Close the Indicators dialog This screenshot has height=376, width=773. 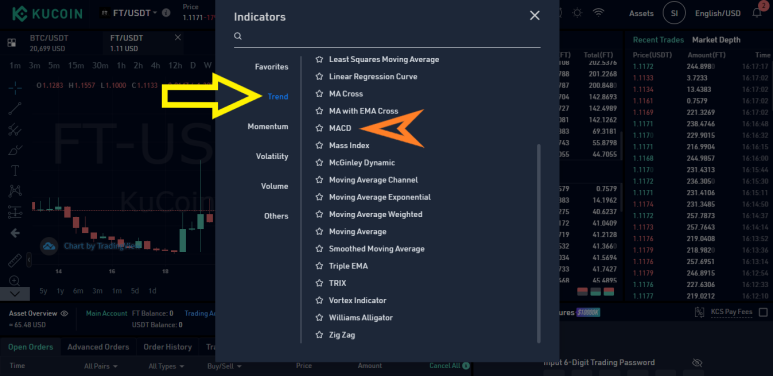(534, 16)
